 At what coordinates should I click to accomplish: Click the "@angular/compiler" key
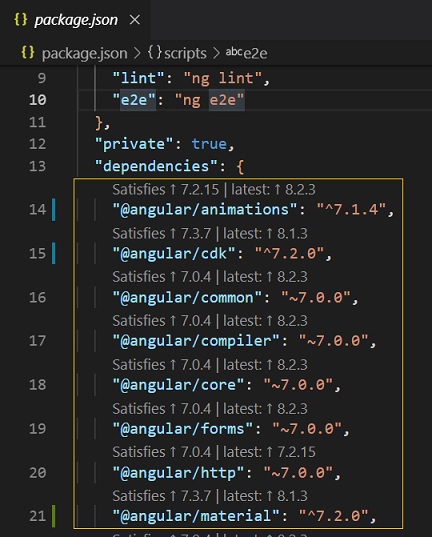[x=196, y=341]
